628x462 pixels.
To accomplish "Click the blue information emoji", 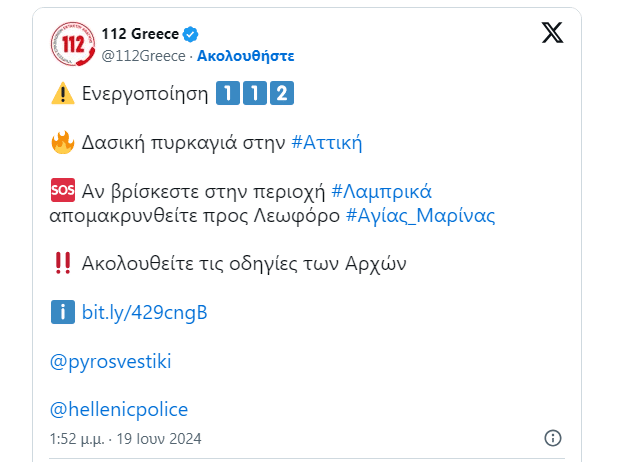I will click(x=62, y=312).
